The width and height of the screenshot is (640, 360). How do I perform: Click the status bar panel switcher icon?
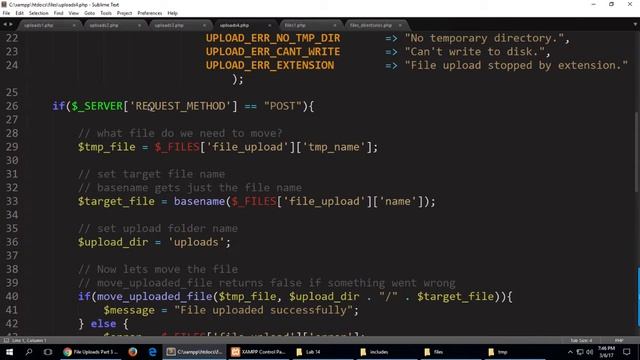click(6, 340)
